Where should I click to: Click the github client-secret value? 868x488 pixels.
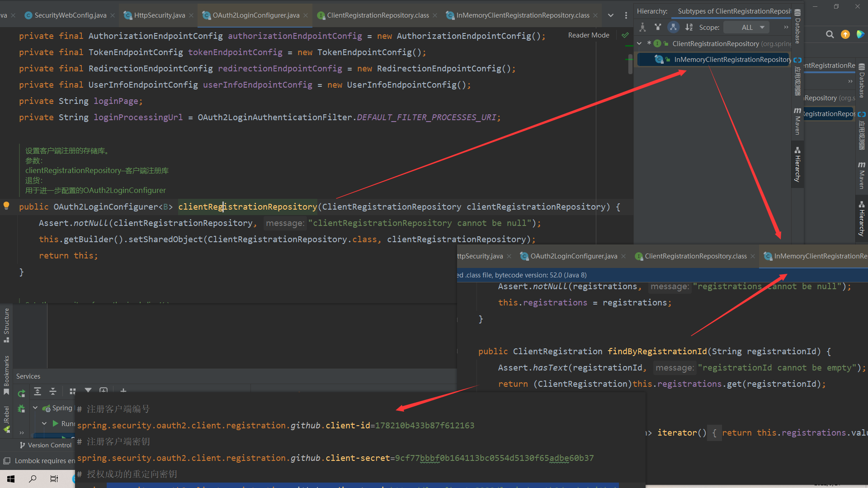[x=495, y=458]
